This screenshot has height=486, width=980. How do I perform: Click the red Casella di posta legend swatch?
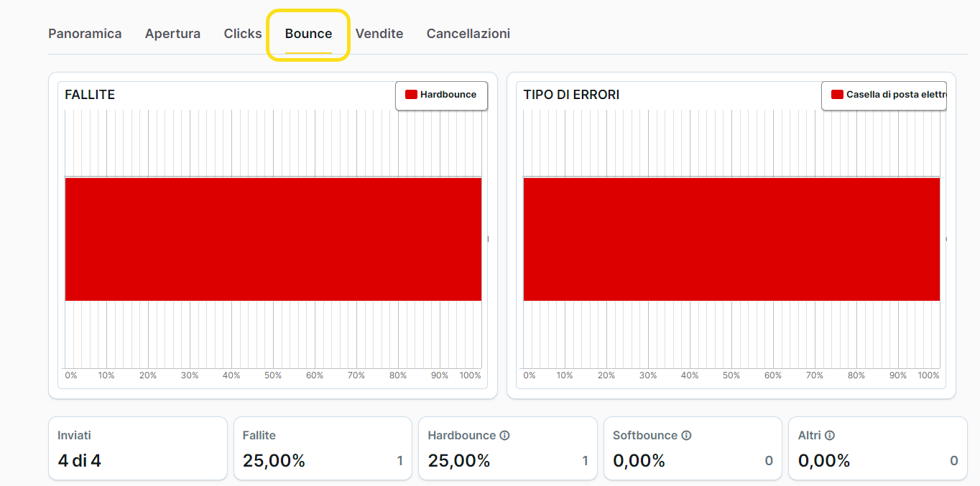click(837, 95)
